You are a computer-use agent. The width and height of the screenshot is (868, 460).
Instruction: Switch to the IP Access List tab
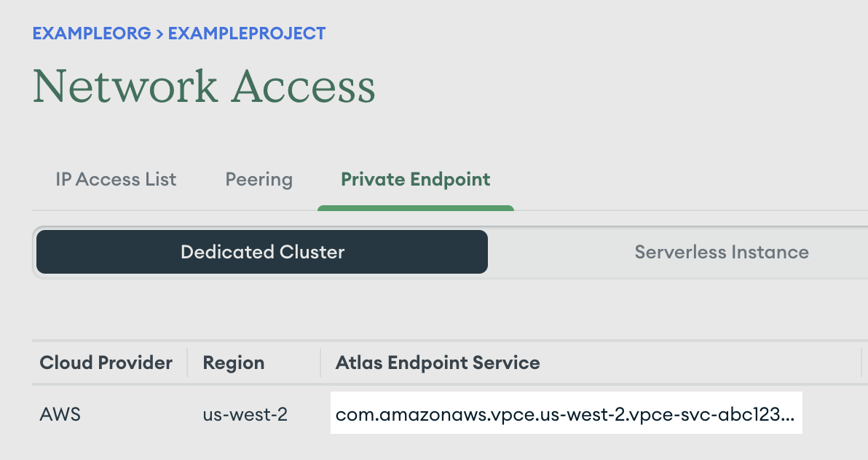pos(116,179)
